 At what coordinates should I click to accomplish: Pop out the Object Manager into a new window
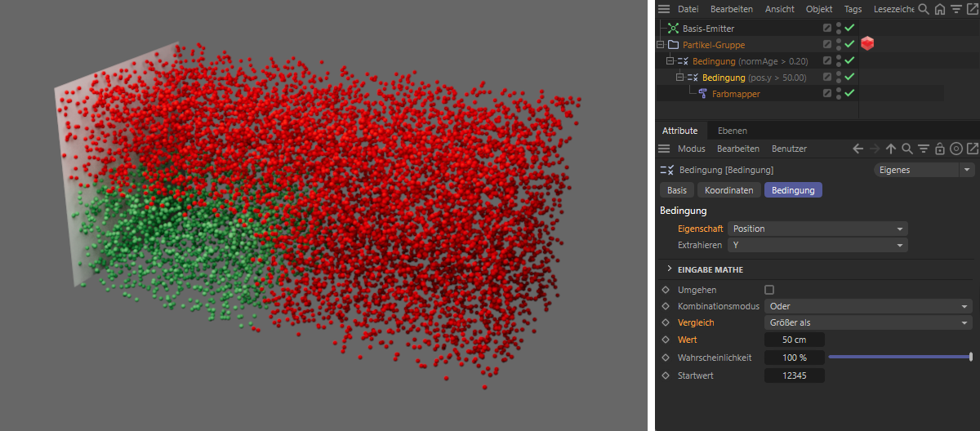pyautogui.click(x=972, y=9)
